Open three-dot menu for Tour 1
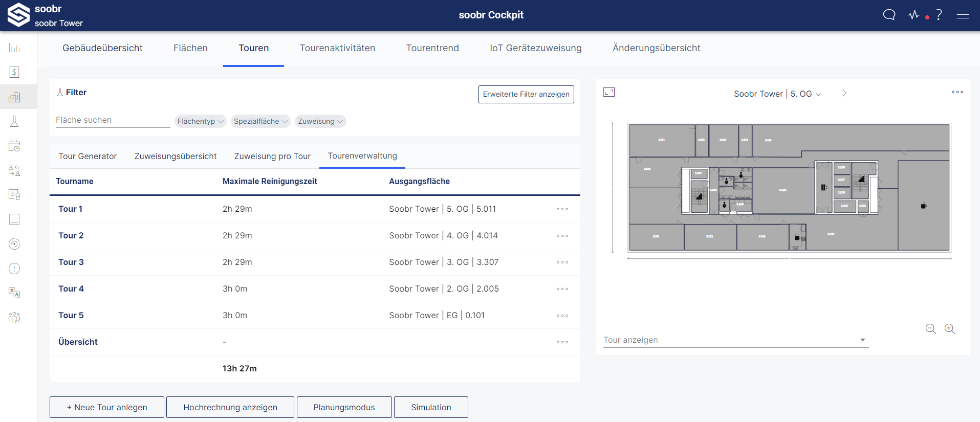Viewport: 980px width, 422px height. click(x=562, y=209)
